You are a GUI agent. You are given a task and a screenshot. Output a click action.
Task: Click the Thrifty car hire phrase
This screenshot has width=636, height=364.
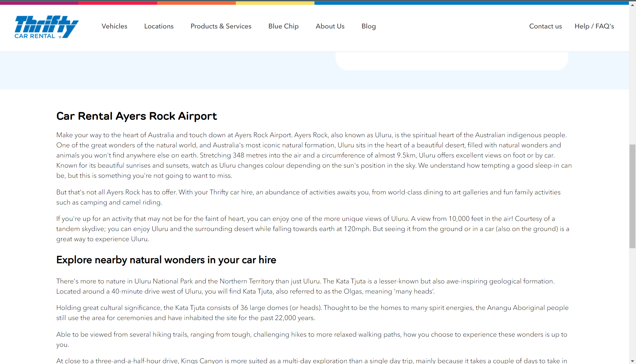coord(231,192)
